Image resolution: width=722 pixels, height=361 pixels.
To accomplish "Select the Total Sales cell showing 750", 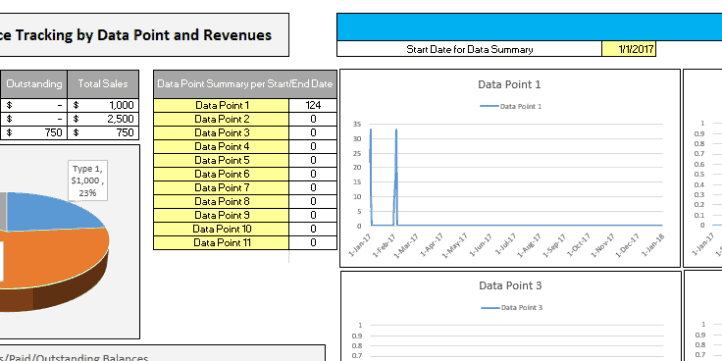I will coord(103,133).
